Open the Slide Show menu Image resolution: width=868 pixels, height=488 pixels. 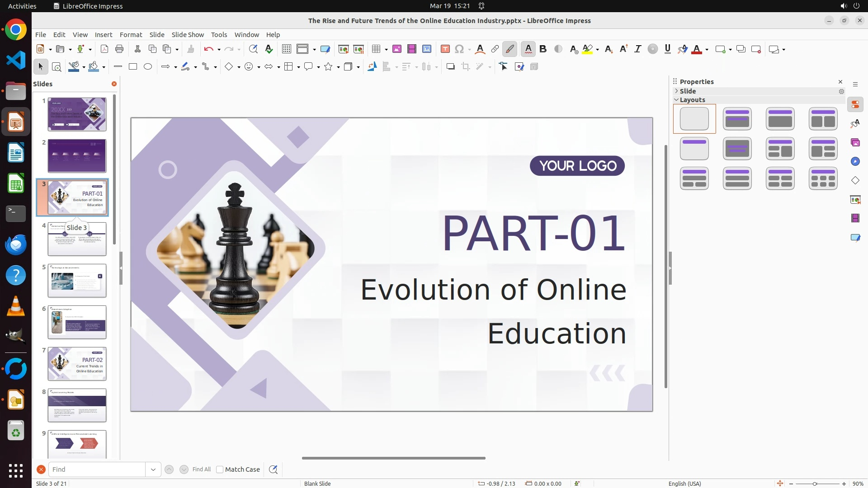point(188,35)
